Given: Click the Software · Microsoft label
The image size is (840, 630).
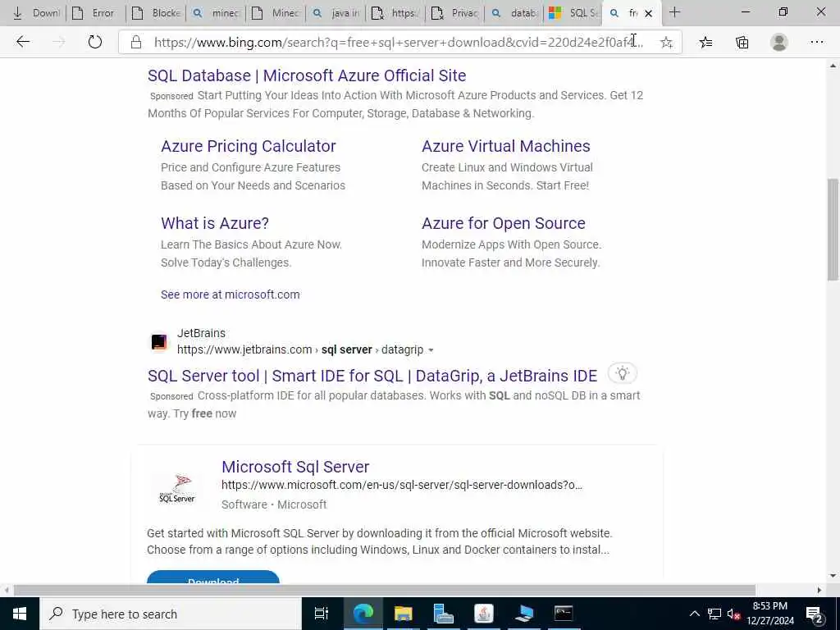Looking at the screenshot, I should click(x=274, y=504).
